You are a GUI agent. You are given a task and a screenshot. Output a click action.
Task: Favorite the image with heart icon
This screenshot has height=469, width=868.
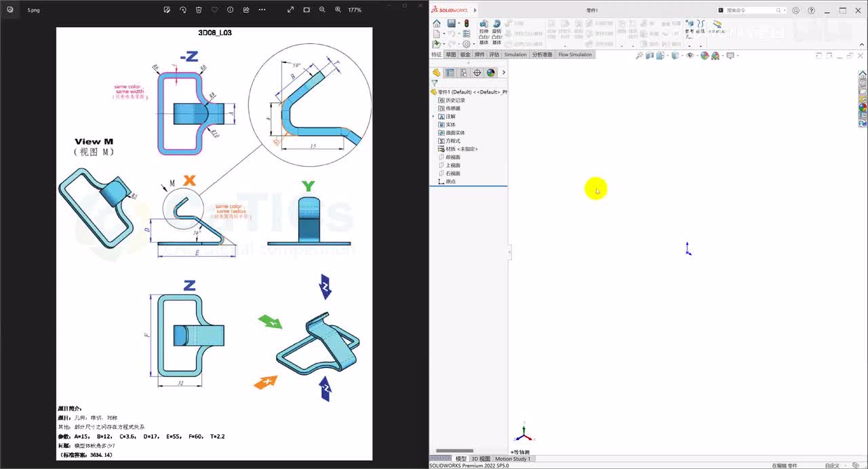214,9
